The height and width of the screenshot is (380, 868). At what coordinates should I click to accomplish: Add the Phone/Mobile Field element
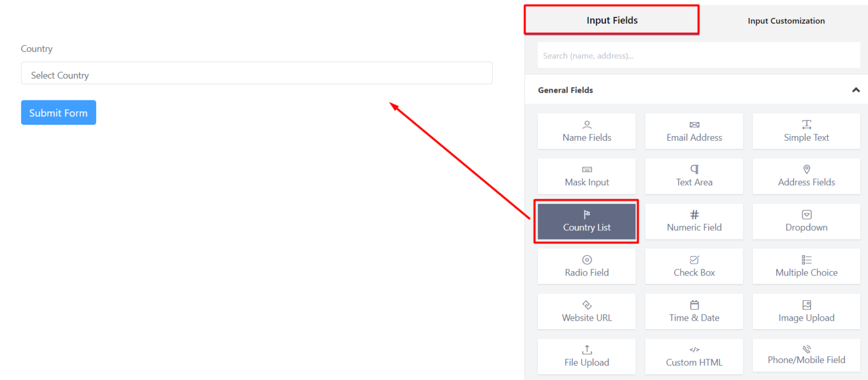[x=806, y=356]
